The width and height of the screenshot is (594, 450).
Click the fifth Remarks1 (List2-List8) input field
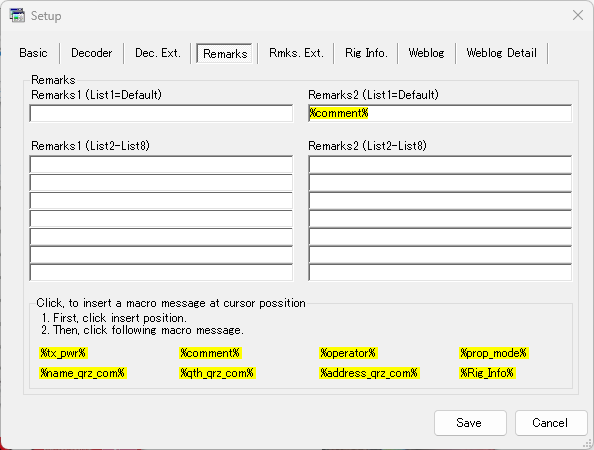(161, 237)
